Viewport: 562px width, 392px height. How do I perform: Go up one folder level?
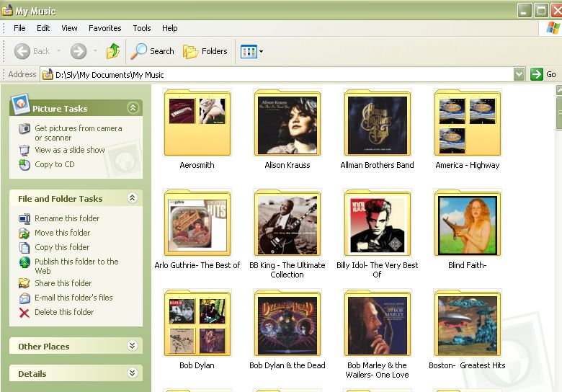coord(113,51)
